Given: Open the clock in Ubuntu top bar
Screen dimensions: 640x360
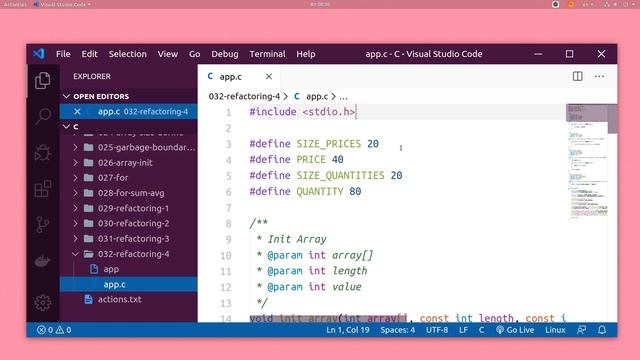Looking at the screenshot, I should (x=320, y=4).
